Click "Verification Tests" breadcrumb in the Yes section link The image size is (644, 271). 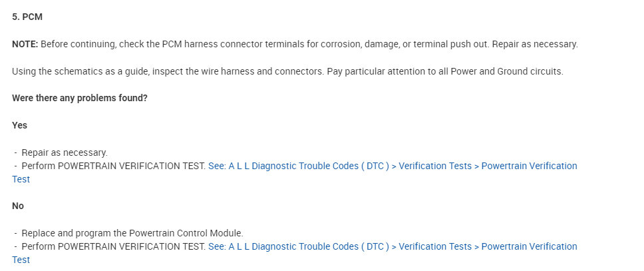pos(435,166)
